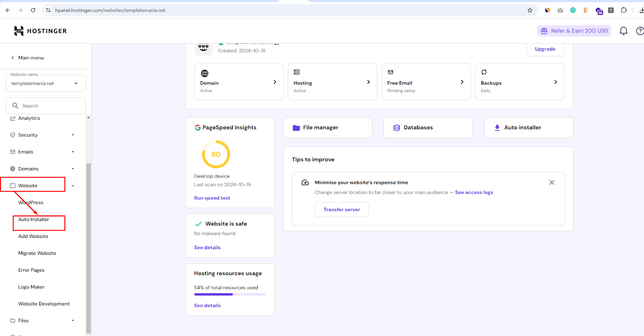Click See details under Website is safe
The height and width of the screenshot is (336, 644).
point(207,248)
